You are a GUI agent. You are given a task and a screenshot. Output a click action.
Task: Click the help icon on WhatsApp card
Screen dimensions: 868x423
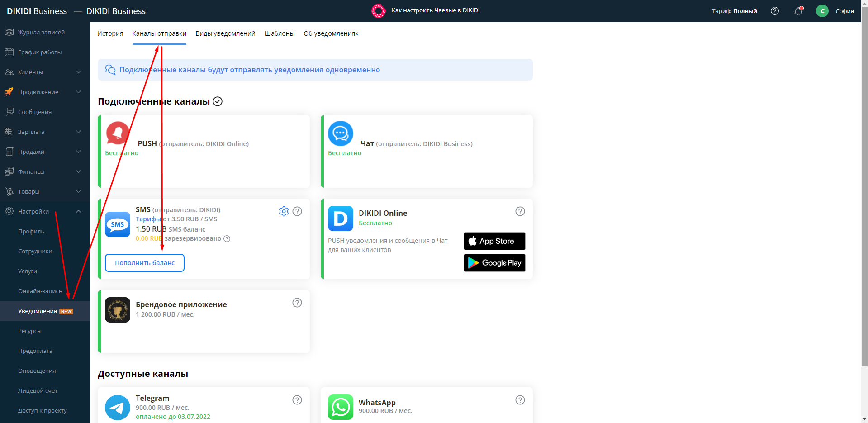(520, 400)
